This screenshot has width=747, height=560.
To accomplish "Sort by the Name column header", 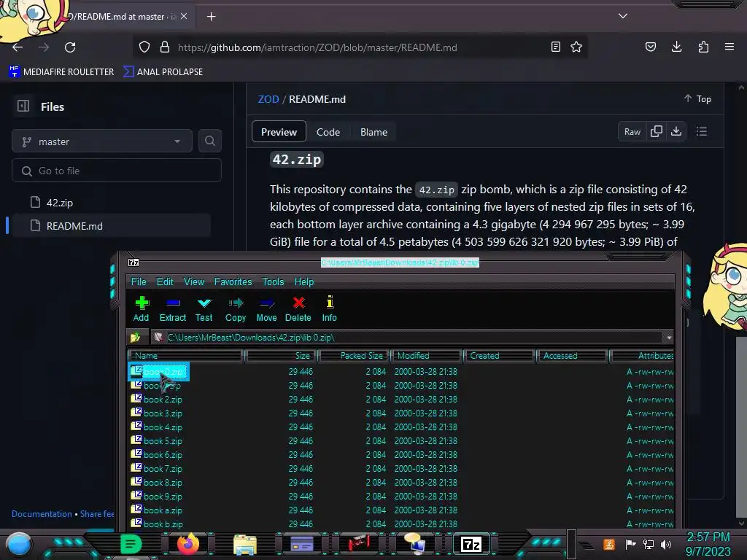I will point(185,356).
